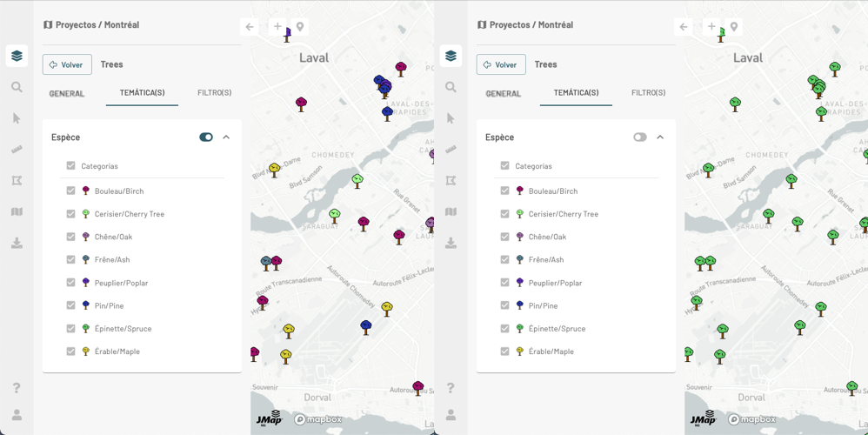Collapse the Espèce section chevron in right panel
This screenshot has height=435, width=868.
(x=660, y=137)
